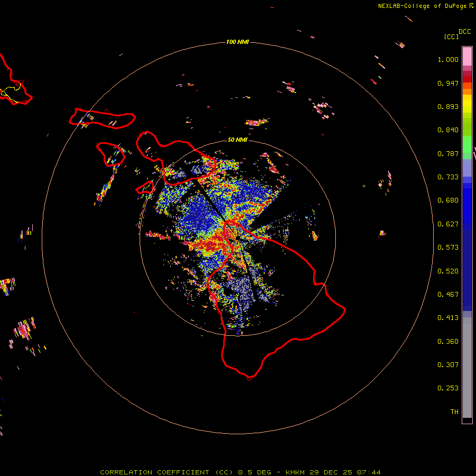The image size is (476, 476).
Task: Click the 0.573 scale value
Action: coord(448,248)
